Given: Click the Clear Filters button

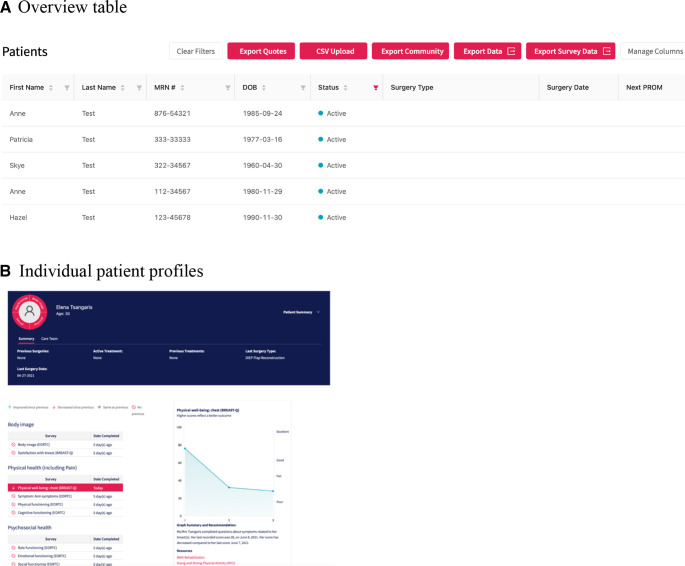Looking at the screenshot, I should coord(195,51).
